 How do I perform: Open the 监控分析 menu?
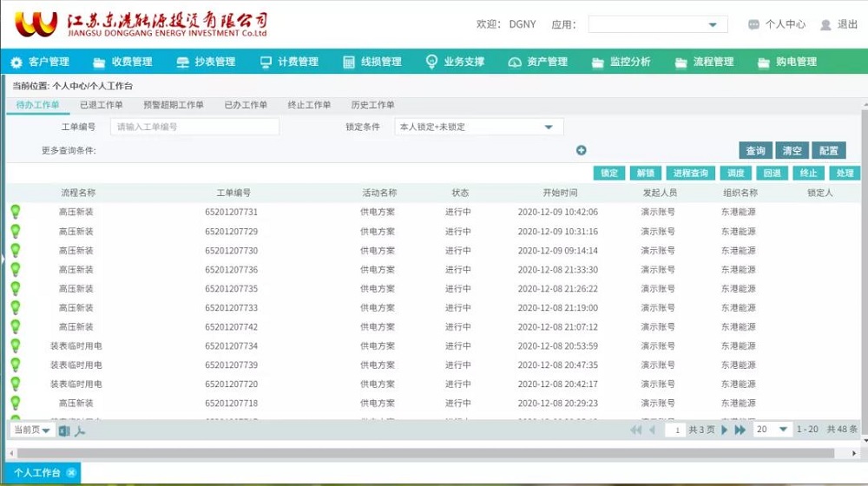tap(621, 62)
